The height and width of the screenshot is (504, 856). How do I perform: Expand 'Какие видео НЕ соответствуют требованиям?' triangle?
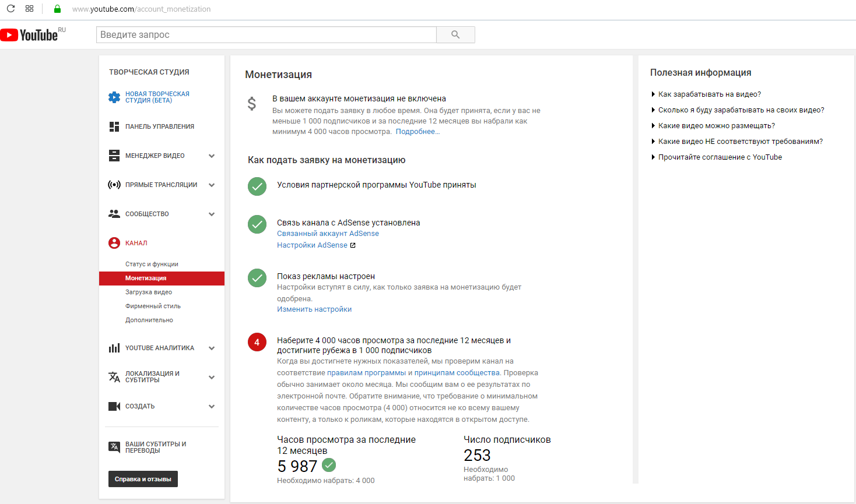pyautogui.click(x=653, y=141)
